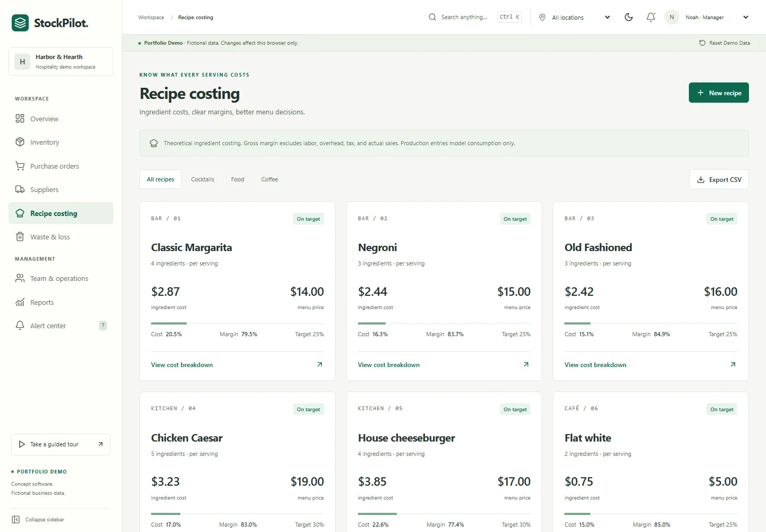
Task: Open the Noah · Manager user menu chevron
Action: [746, 17]
